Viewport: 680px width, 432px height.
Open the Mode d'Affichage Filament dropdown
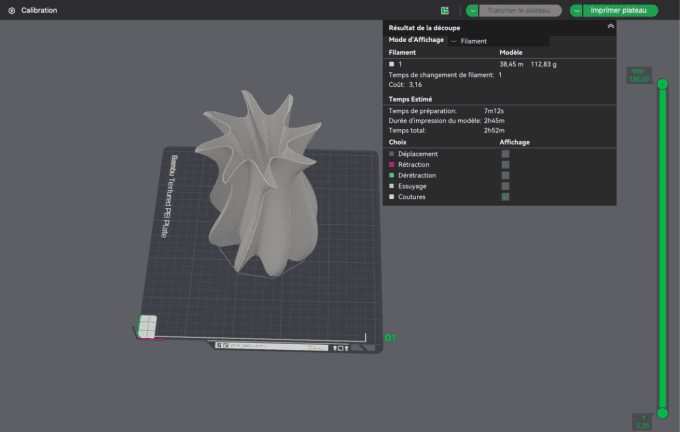coord(468,41)
